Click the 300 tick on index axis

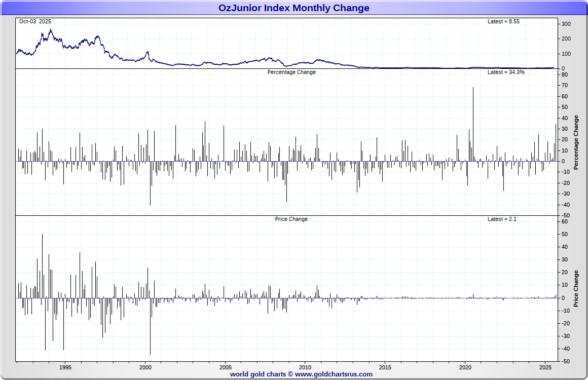(566, 24)
